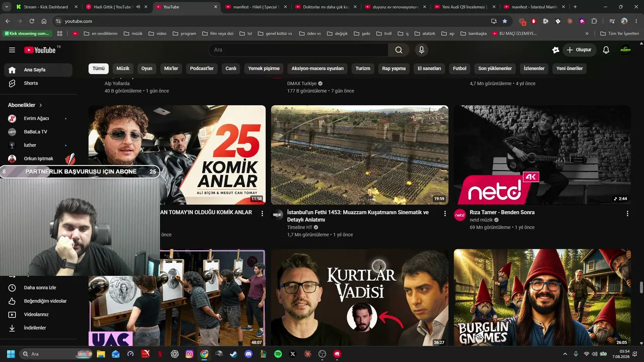Open Chrome media controls icon
The height and width of the screenshot is (362, 644).
pos(612,21)
